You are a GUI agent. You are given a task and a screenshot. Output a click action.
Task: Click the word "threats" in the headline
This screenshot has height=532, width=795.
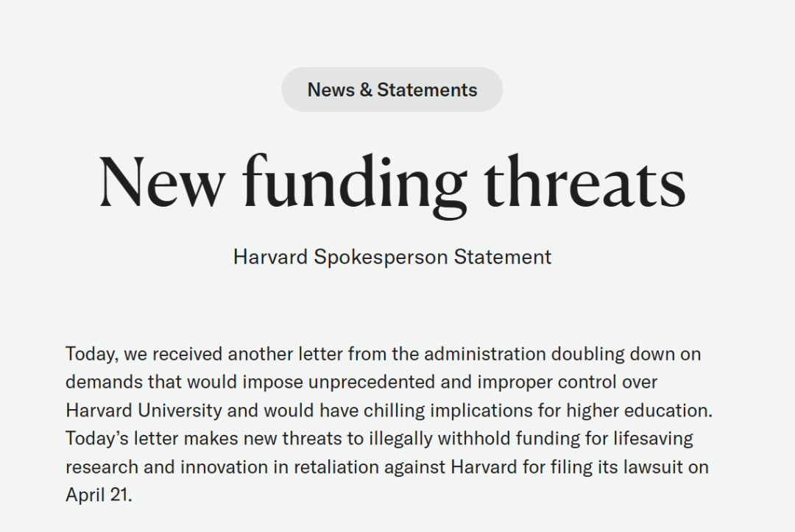pyautogui.click(x=585, y=181)
